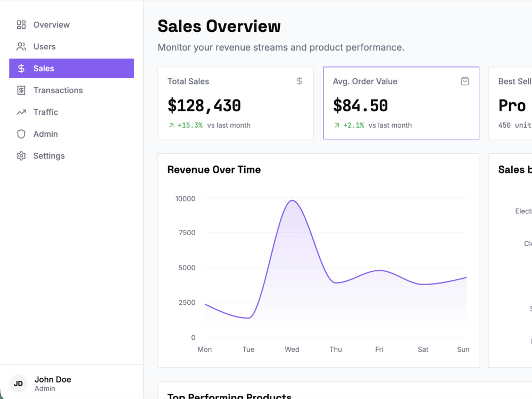Click the Revenue Over Time chart title
Viewport: 532px width, 399px height.
tap(214, 170)
